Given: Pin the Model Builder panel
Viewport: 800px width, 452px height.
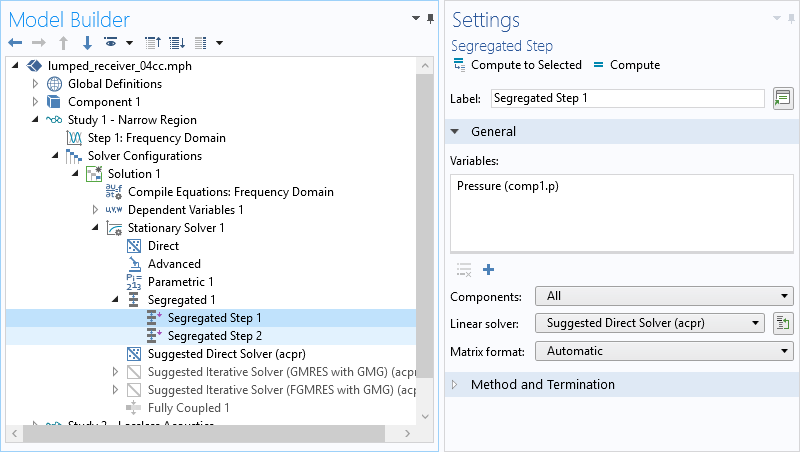Looking at the screenshot, I should pos(431,18).
